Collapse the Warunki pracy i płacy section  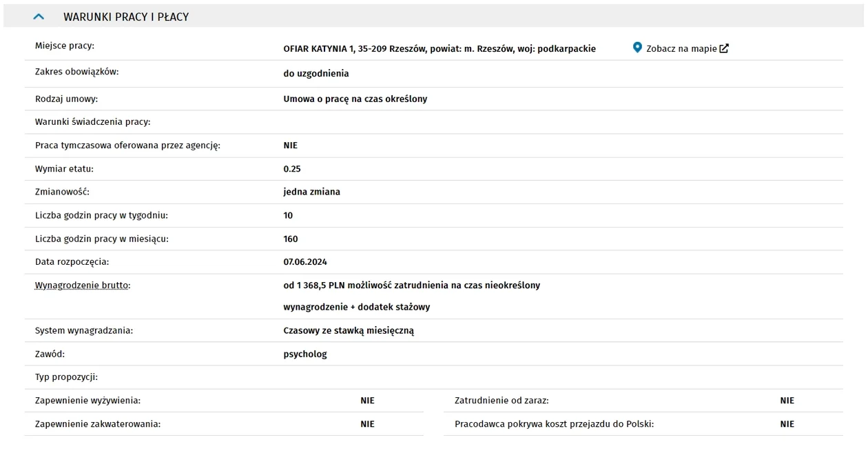tap(39, 17)
